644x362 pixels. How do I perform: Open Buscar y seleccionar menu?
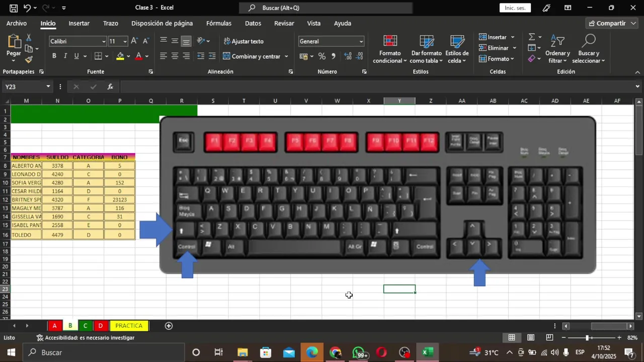589,49
